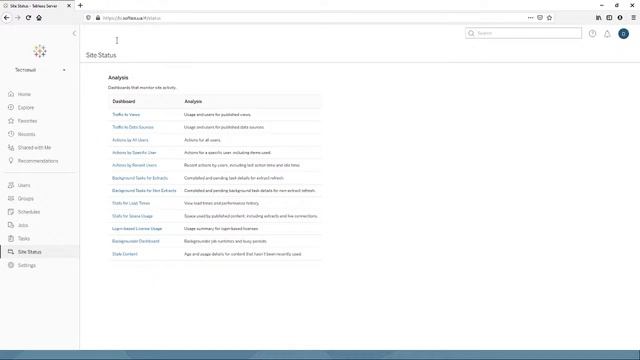The height and width of the screenshot is (360, 640).
Task: Click the tracking protection shield icon
Action: click(88, 18)
